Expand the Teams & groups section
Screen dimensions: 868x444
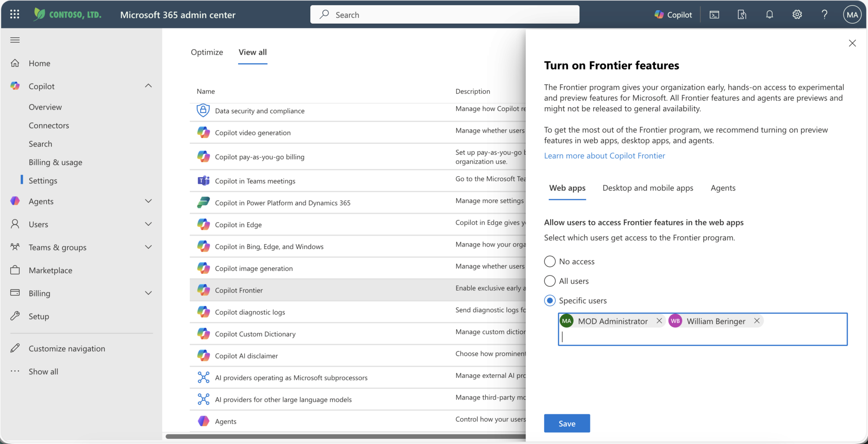[148, 247]
